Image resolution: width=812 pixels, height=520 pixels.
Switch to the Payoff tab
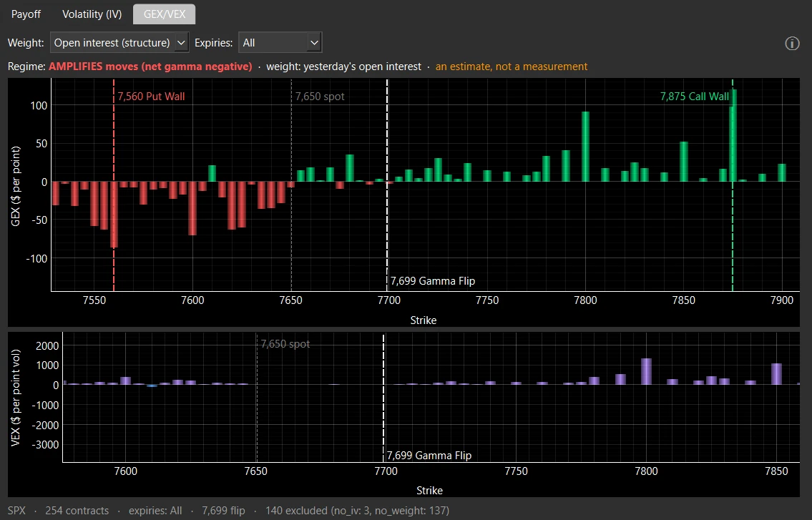[x=26, y=14]
